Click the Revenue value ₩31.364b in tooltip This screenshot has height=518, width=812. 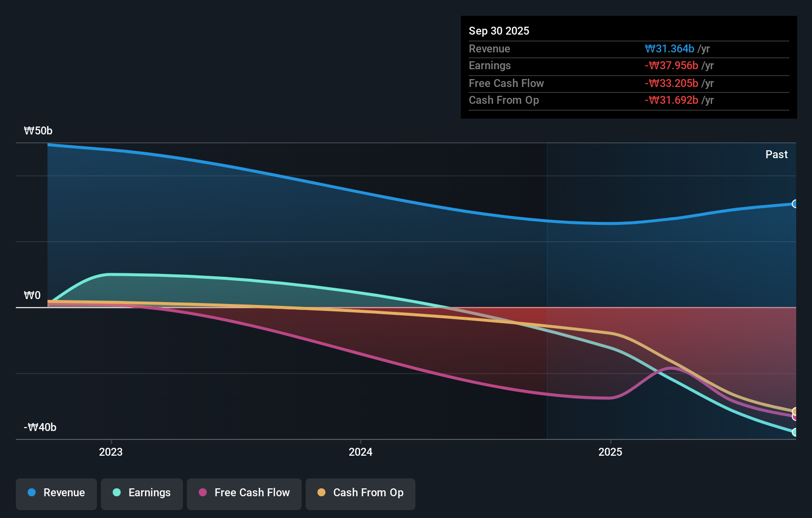click(670, 49)
